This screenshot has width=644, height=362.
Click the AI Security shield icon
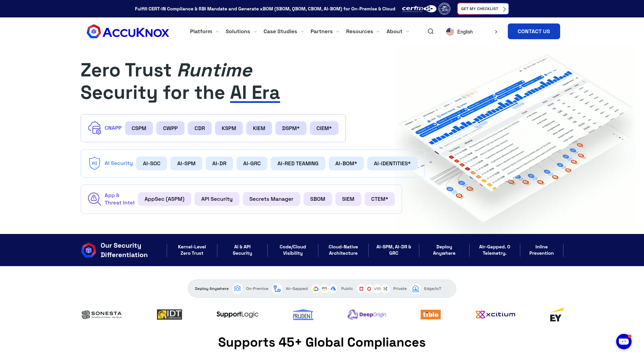(95, 163)
